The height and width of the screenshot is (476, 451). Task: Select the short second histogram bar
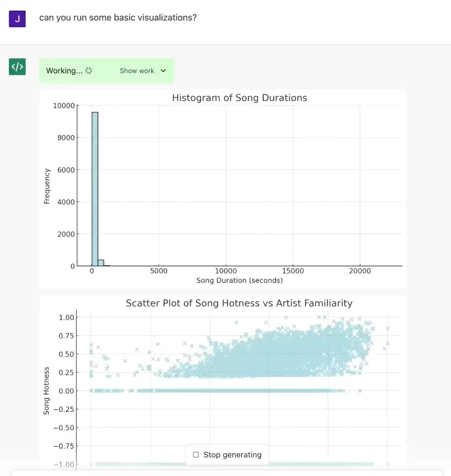[101, 263]
